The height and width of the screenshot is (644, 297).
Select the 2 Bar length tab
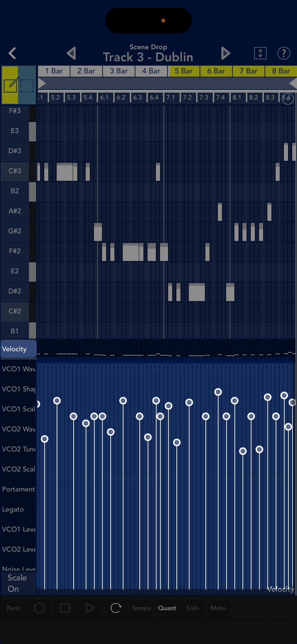tap(86, 71)
